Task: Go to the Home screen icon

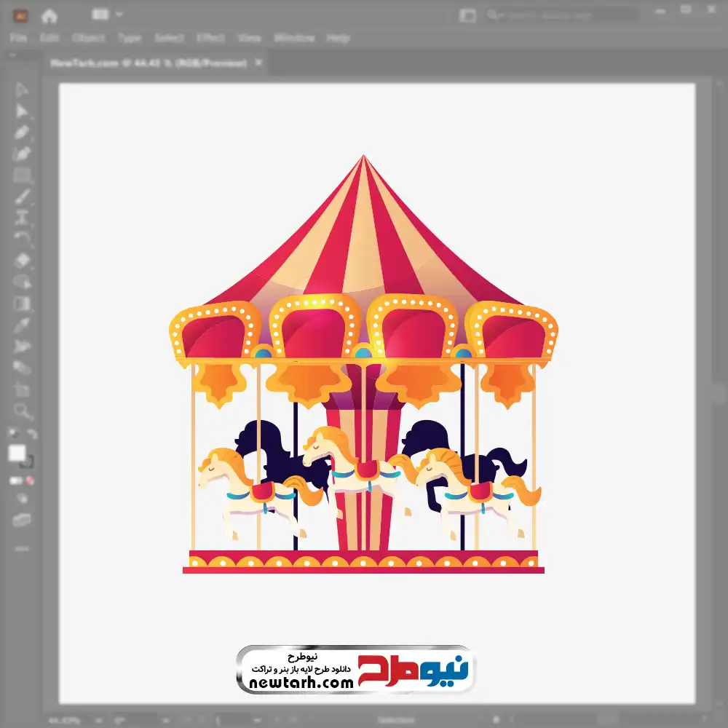Action: click(x=50, y=15)
